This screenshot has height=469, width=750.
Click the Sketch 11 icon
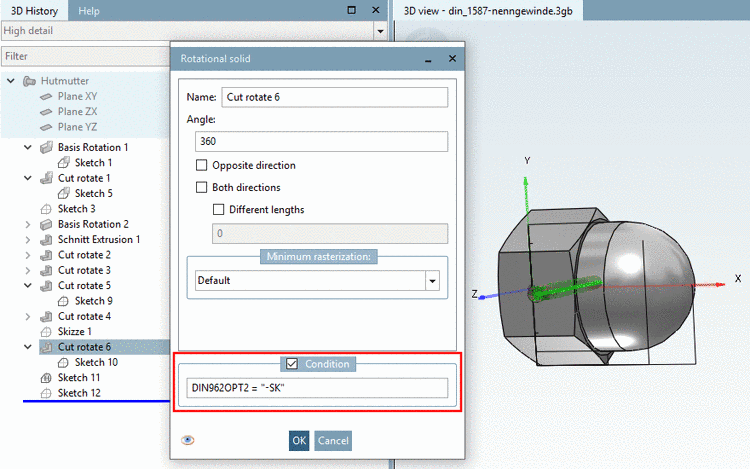(x=46, y=378)
